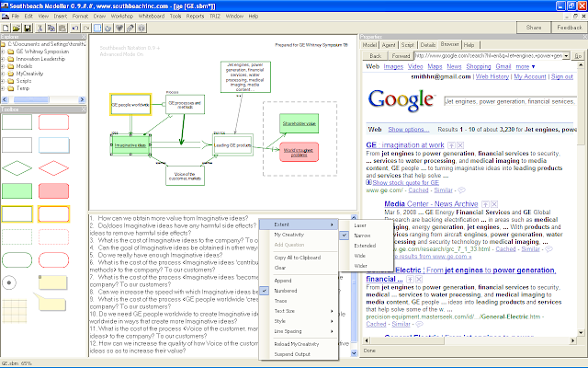This screenshot has width=588, height=368.
Task: Click the browser Back button
Action: (376, 56)
